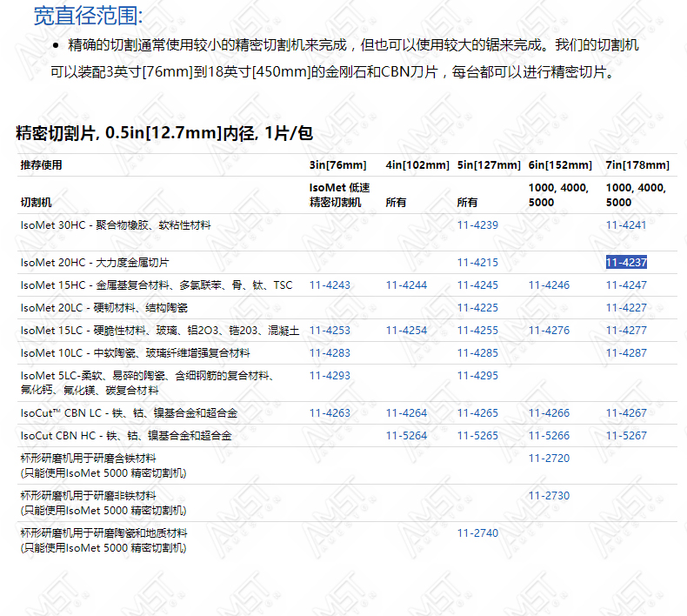Open link 11-4293 for IsoMet 5LC

click(330, 376)
